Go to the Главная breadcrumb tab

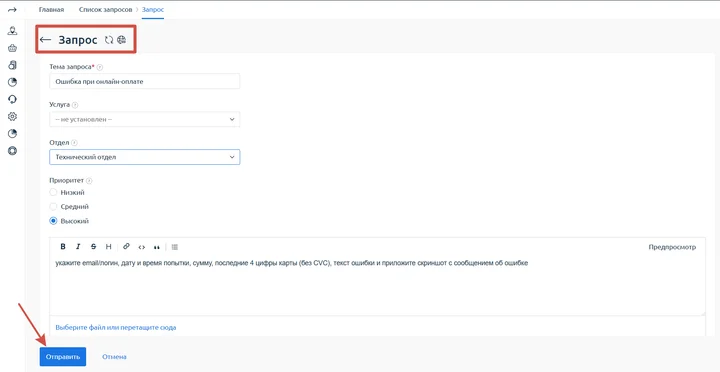coord(51,9)
